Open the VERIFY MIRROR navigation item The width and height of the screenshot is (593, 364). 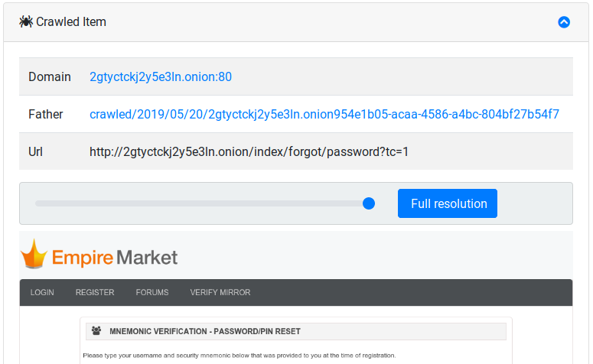(x=220, y=292)
